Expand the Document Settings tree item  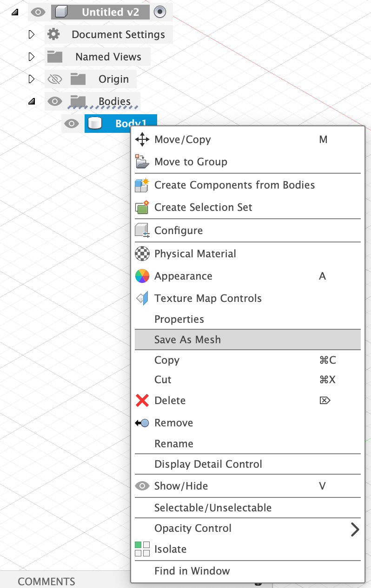click(x=32, y=34)
